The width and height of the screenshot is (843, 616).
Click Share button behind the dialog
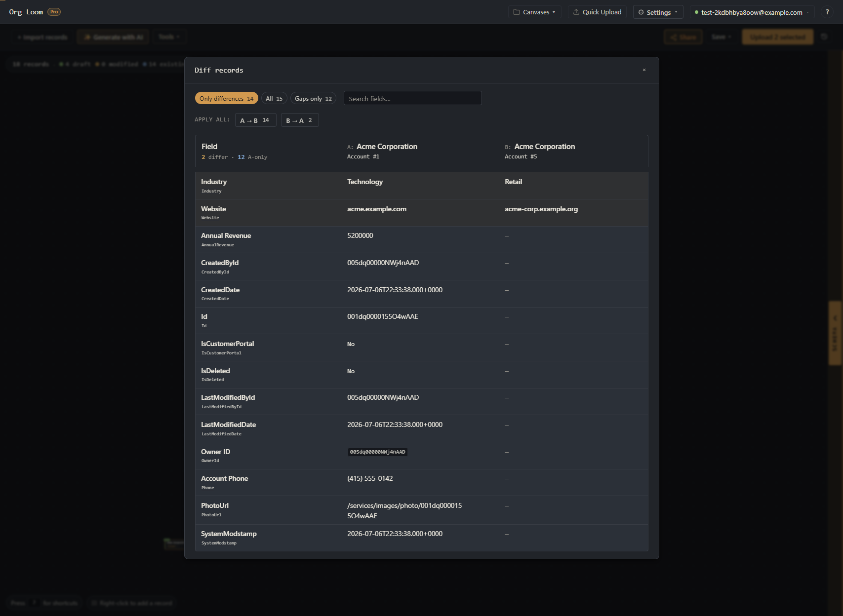[x=683, y=37]
